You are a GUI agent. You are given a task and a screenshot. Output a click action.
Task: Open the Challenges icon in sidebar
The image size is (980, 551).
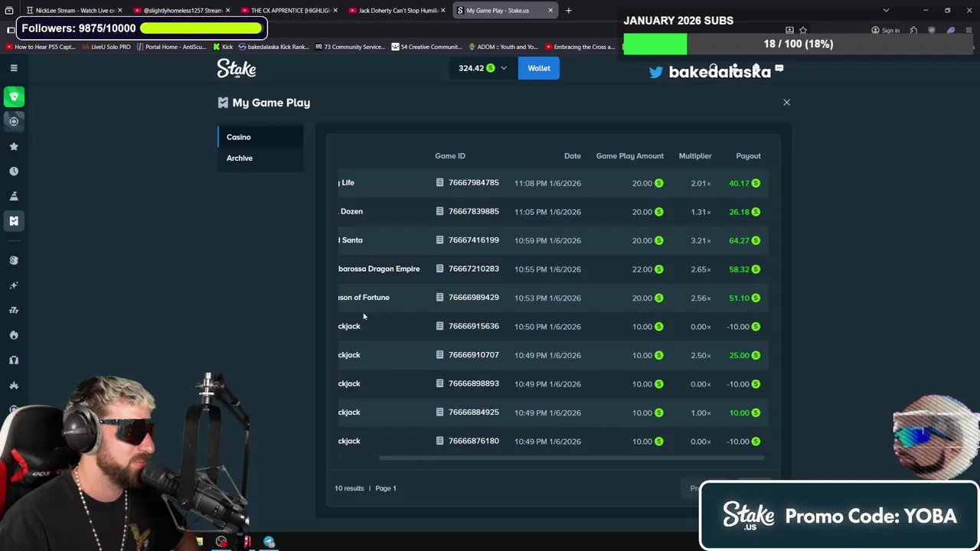pos(14,196)
